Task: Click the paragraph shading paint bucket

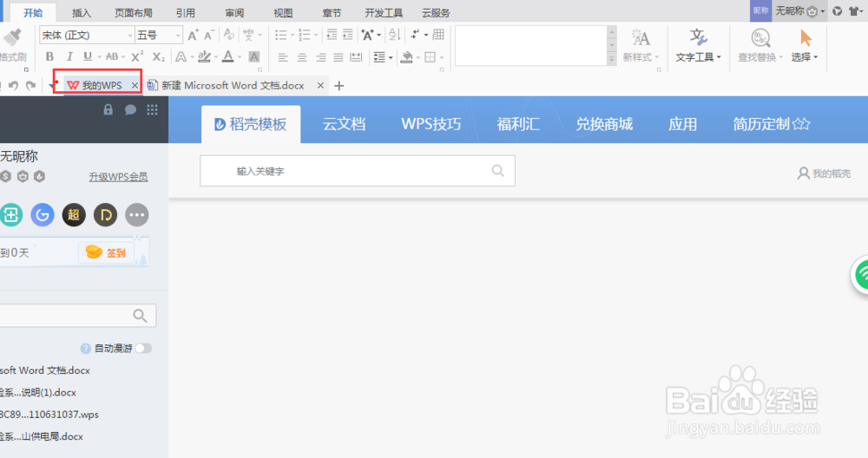Action: pyautogui.click(x=407, y=57)
